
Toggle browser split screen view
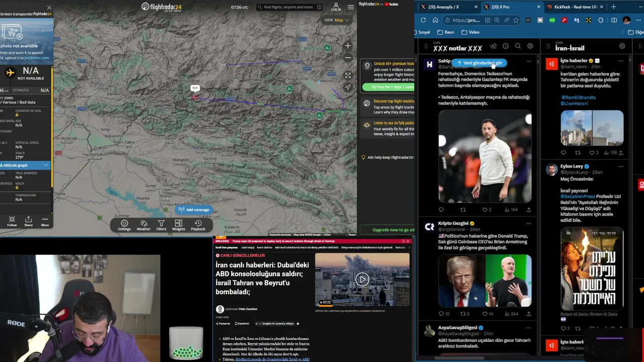(614, 20)
